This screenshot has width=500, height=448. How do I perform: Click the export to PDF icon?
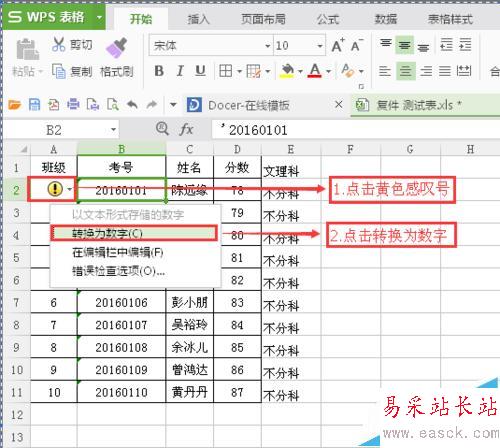[x=53, y=105]
